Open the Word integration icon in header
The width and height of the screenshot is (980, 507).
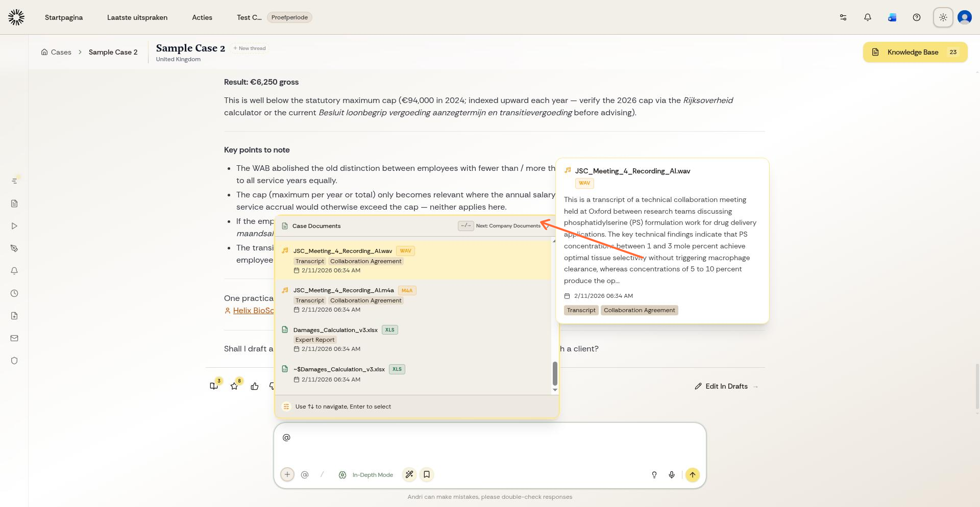[892, 17]
